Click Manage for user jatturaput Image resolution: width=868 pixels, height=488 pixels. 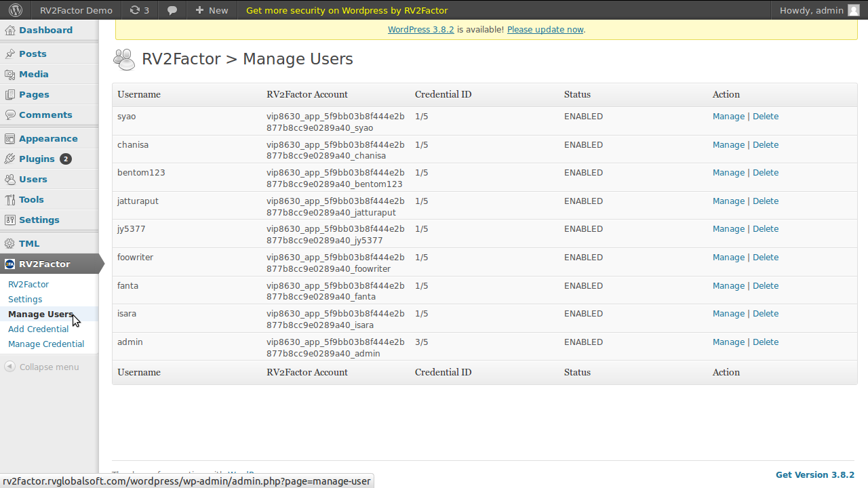click(728, 201)
